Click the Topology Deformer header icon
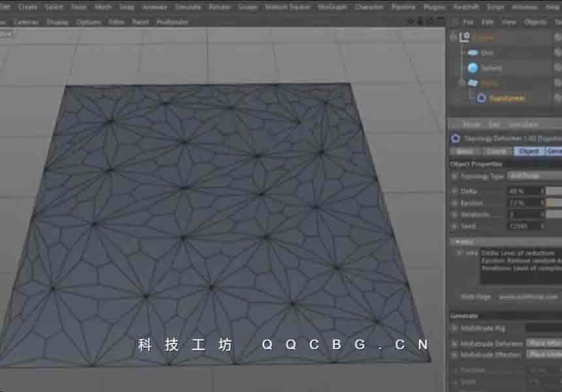This screenshot has width=562, height=392. click(455, 138)
